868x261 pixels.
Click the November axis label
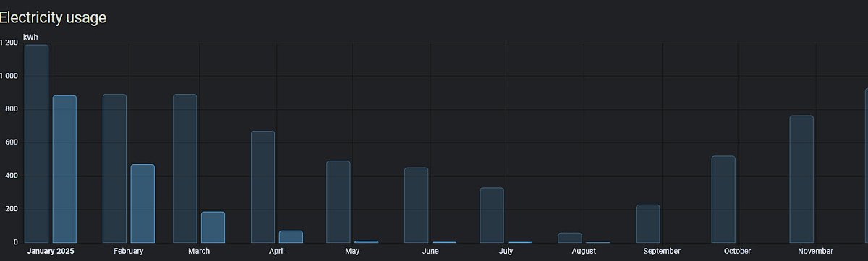pyautogui.click(x=815, y=251)
